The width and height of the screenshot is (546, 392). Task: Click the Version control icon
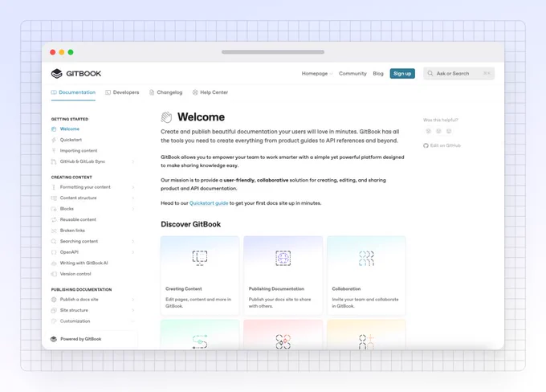tap(54, 274)
